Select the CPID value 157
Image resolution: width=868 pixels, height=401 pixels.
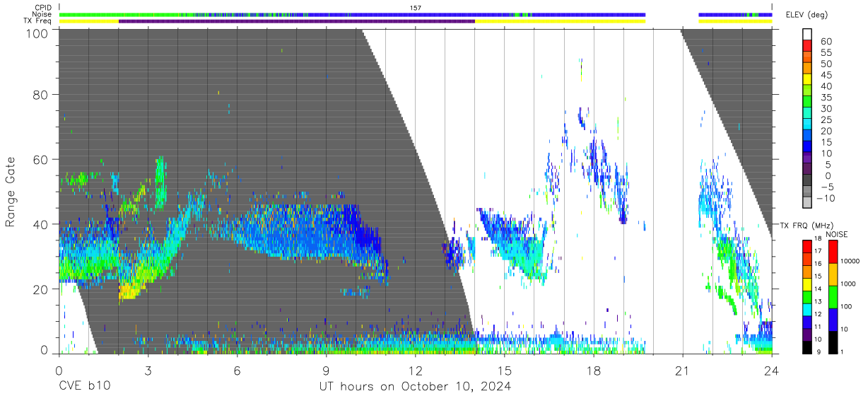(416, 7)
